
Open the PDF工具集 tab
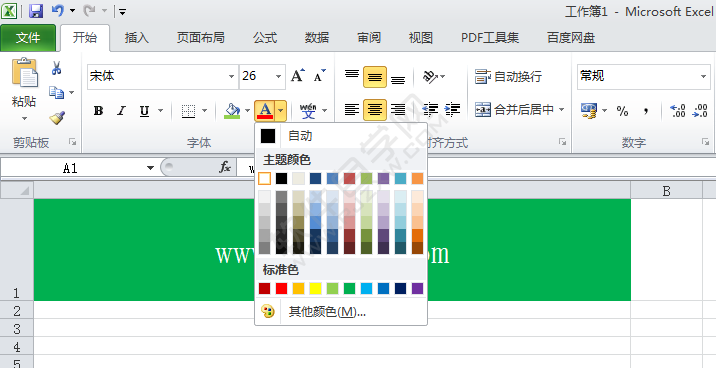point(490,37)
